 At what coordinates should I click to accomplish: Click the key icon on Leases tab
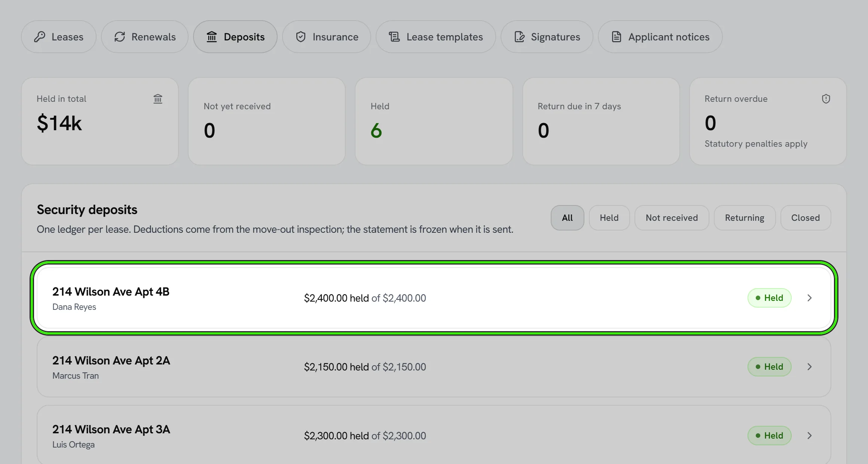[40, 37]
